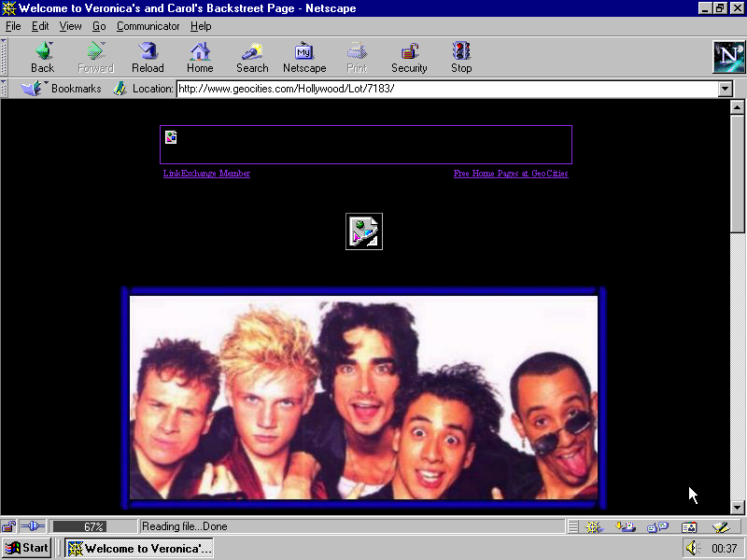Click the security lock icon in status bar
Image resolution: width=747 pixels, height=560 pixels.
(x=9, y=526)
